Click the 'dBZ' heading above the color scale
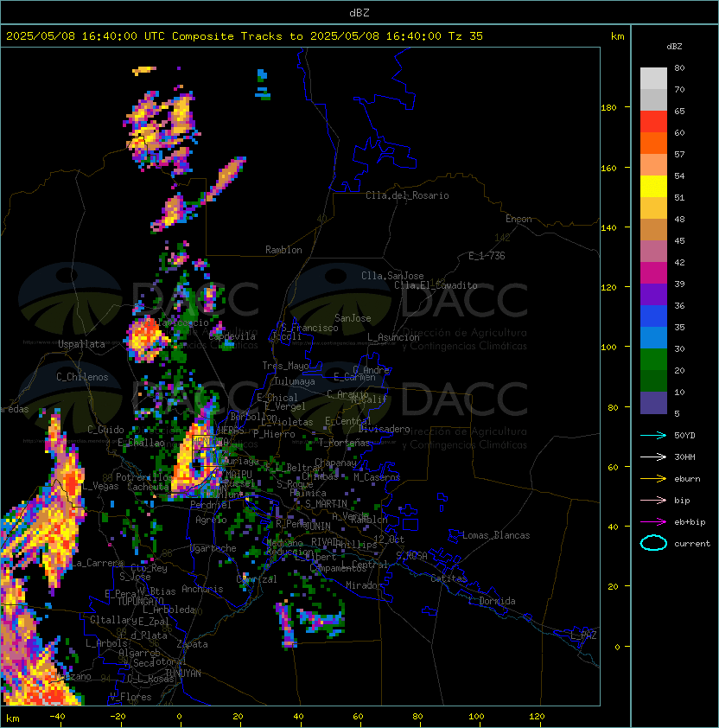Image resolution: width=719 pixels, height=728 pixels. click(674, 47)
